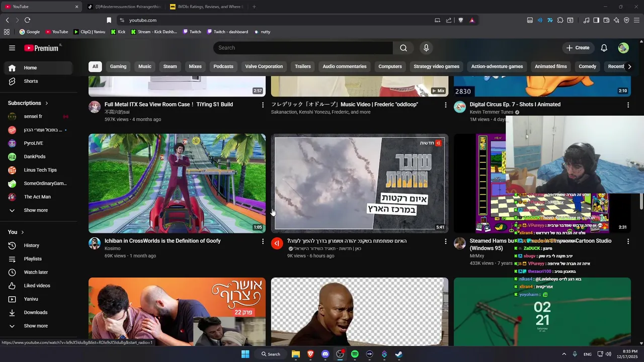644x362 pixels.
Task: Open options menu for Digital Circus video
Action: click(628, 105)
